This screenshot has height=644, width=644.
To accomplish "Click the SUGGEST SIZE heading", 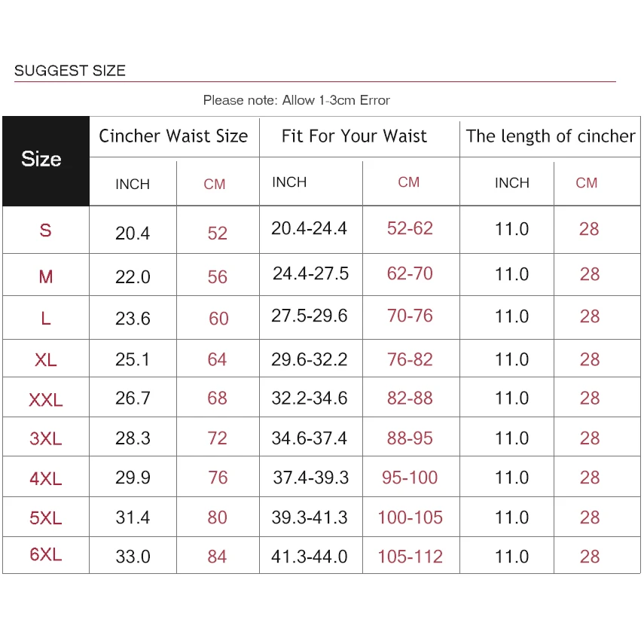I will (70, 71).
